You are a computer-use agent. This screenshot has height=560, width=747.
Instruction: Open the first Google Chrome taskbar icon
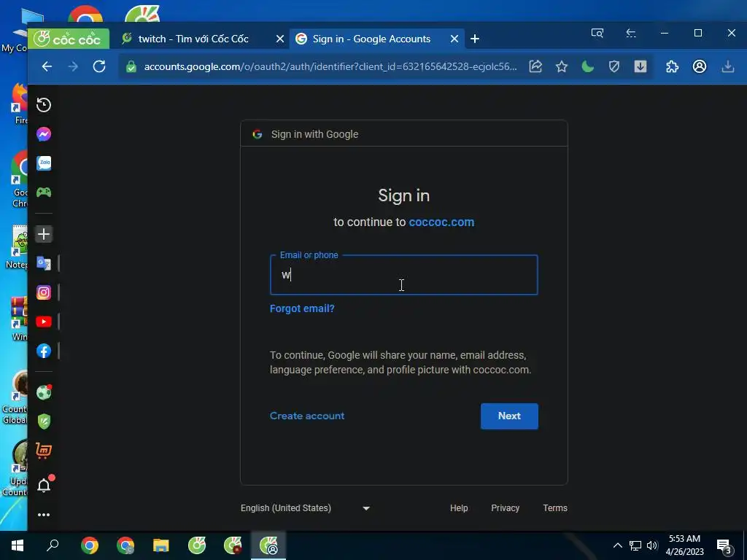click(90, 545)
